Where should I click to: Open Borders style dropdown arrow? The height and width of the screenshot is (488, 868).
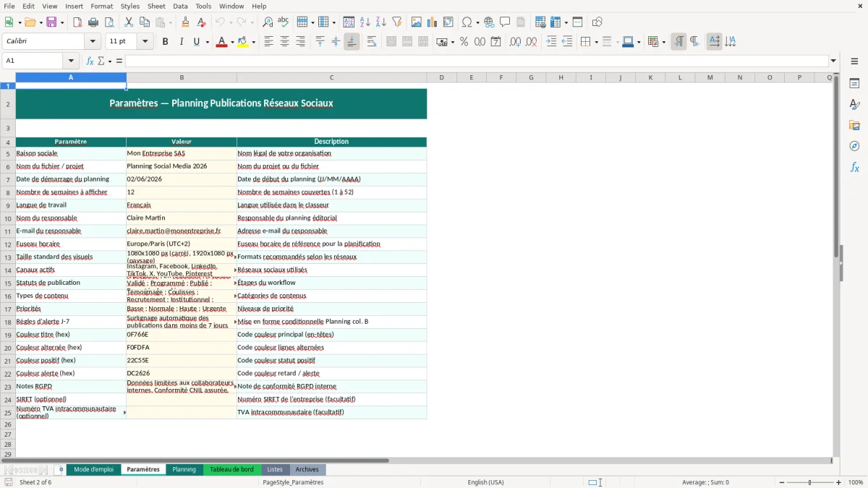[x=596, y=42]
